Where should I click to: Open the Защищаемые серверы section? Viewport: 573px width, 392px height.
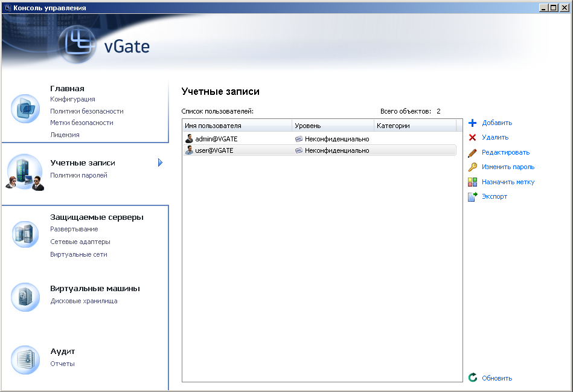tap(97, 217)
